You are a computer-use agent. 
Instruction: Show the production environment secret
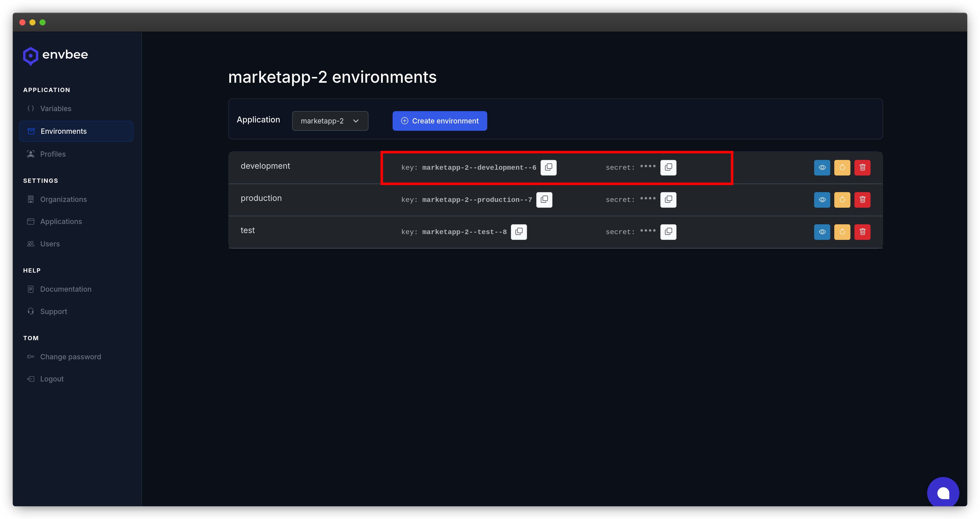[822, 200]
